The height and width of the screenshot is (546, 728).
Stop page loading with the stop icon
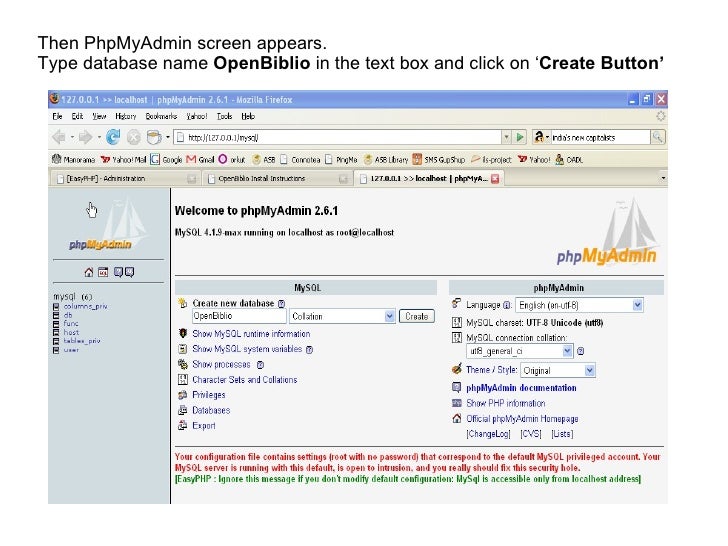click(134, 137)
